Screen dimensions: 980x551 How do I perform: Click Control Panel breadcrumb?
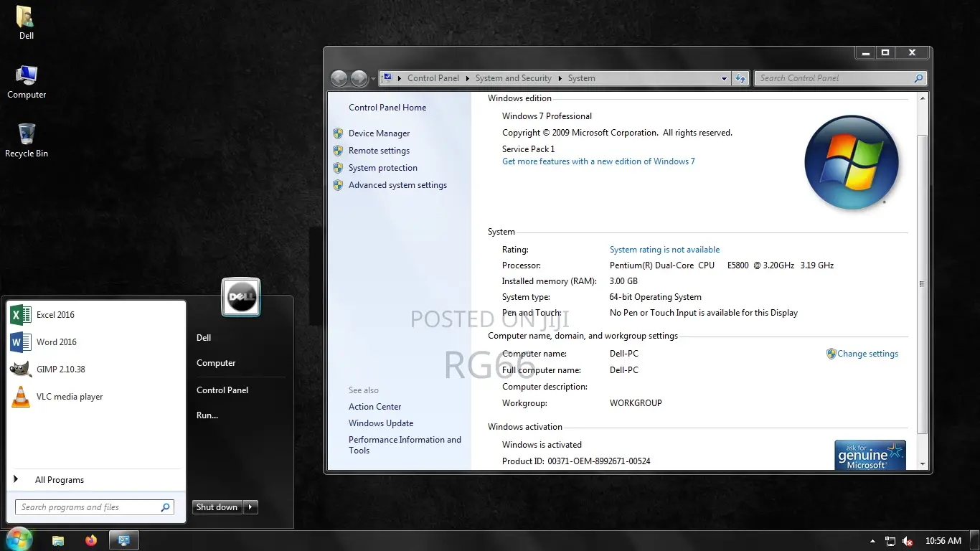tap(433, 78)
